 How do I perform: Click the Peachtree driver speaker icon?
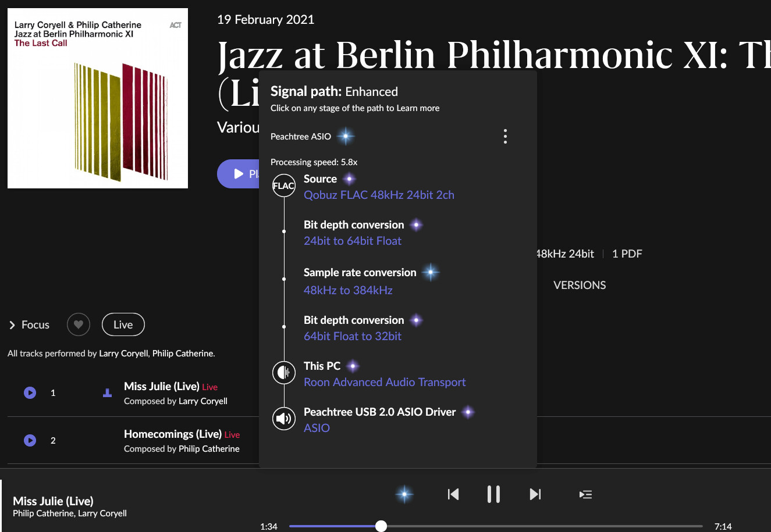pos(284,418)
